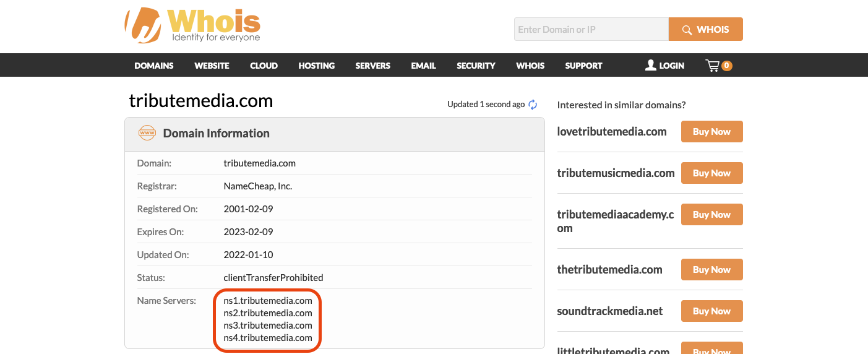Click the Updated 1 second ago text
The image size is (868, 354).
coord(486,104)
